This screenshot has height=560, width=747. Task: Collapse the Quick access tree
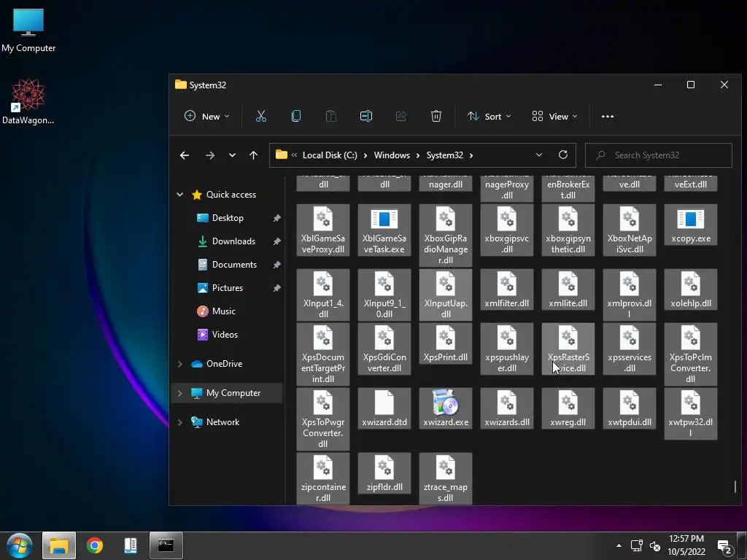tap(180, 194)
